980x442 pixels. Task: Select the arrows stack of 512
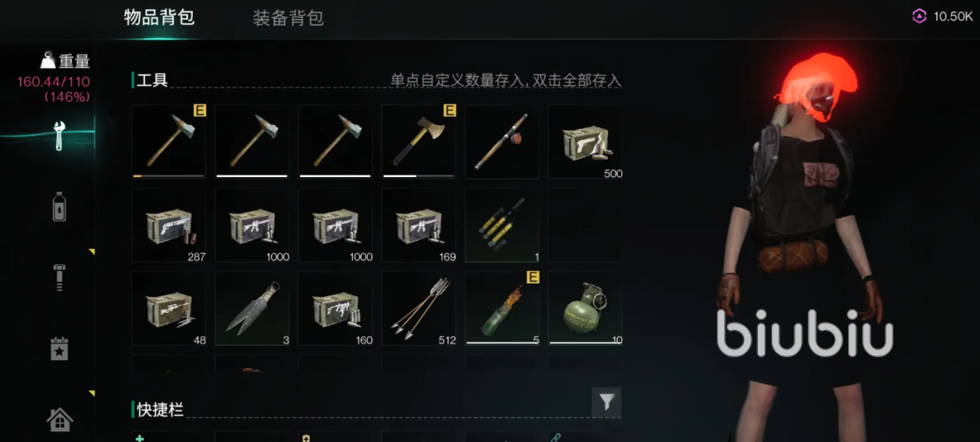pyautogui.click(x=419, y=309)
